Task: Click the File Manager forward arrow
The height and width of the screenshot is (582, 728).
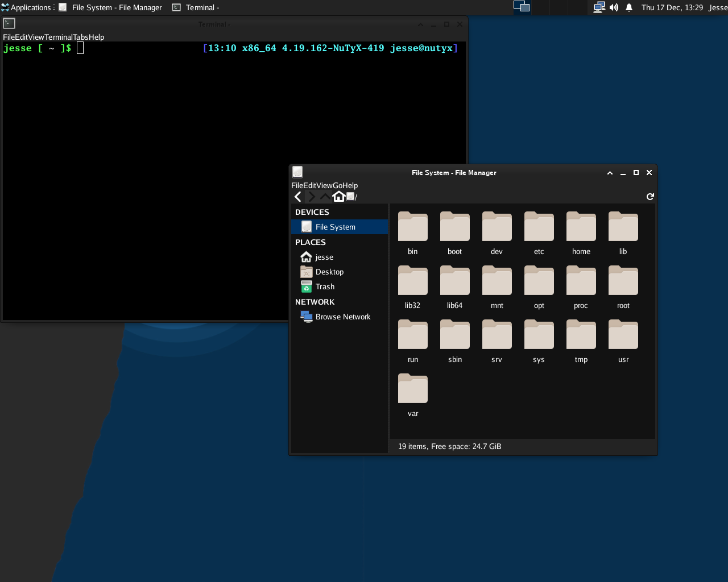Action: point(312,197)
